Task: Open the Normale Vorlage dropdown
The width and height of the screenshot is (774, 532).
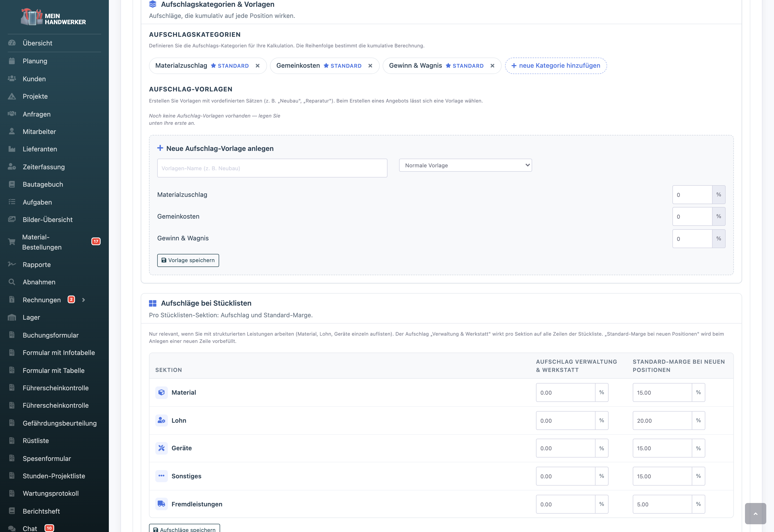Action: (x=465, y=165)
